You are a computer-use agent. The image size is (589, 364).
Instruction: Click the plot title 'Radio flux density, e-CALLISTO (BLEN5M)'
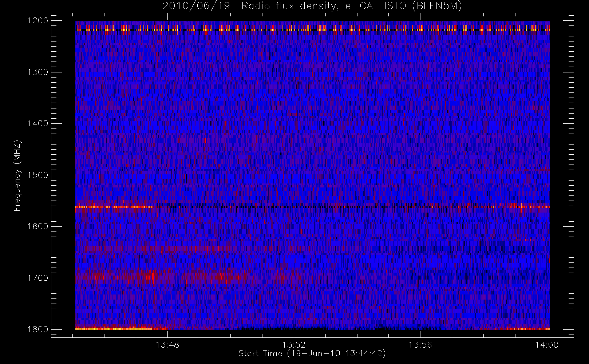[352, 6]
